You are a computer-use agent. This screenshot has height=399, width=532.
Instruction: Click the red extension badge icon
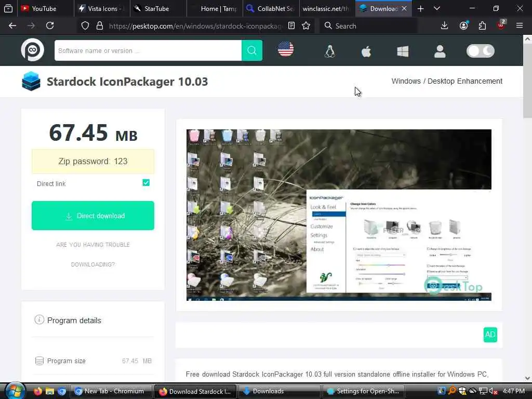pyautogui.click(x=501, y=25)
